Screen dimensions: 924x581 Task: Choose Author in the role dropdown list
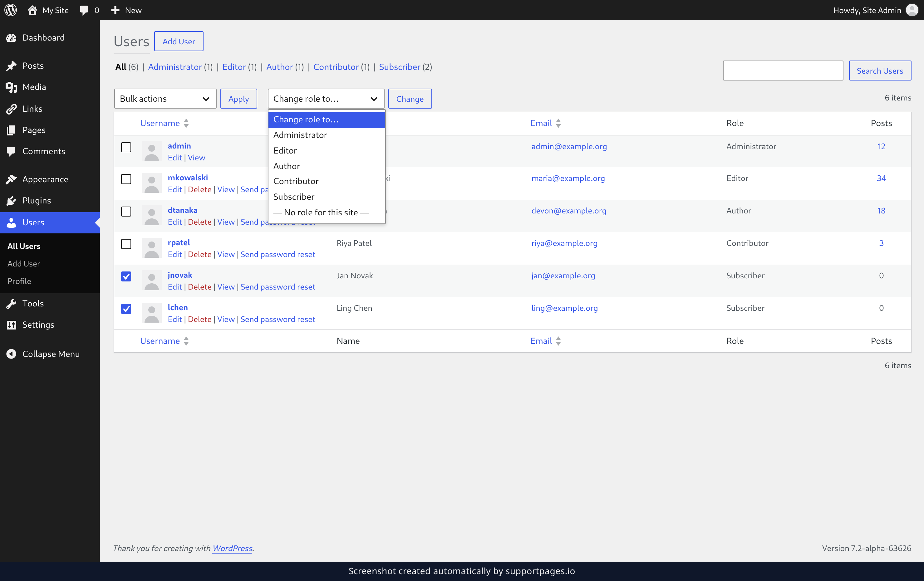pos(327,166)
